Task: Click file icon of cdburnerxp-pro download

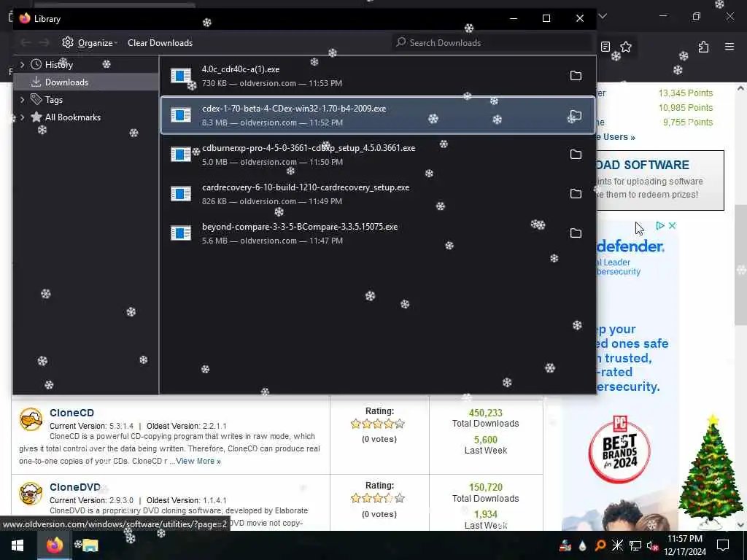Action: [181, 155]
